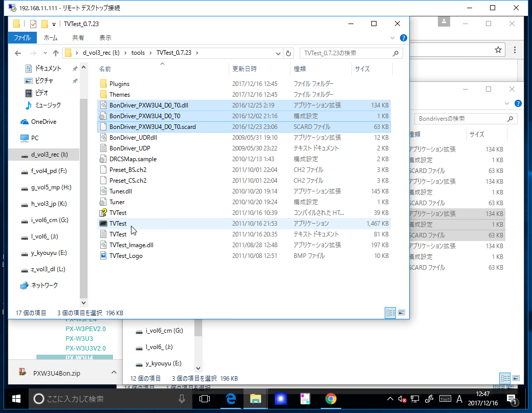Click navigation pane scroll up arrow
Image resolution: width=532 pixels, height=413 pixels.
coord(83,68)
